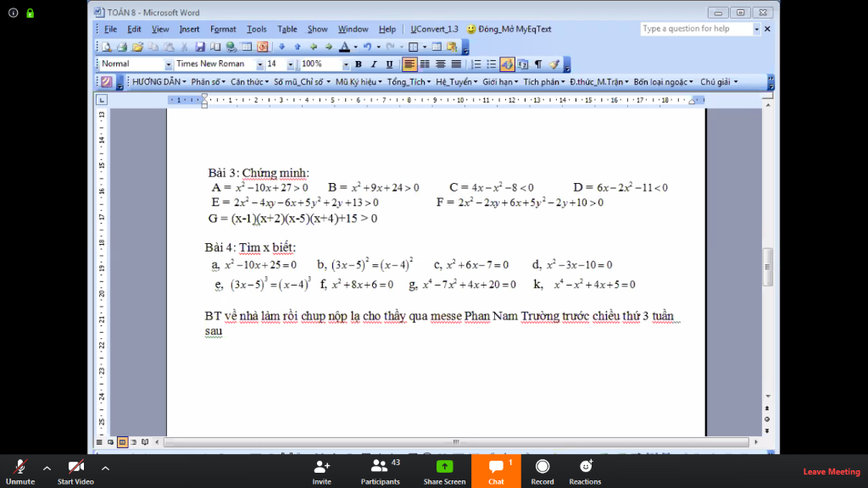Expand the Phân số dropdown menu

point(209,82)
